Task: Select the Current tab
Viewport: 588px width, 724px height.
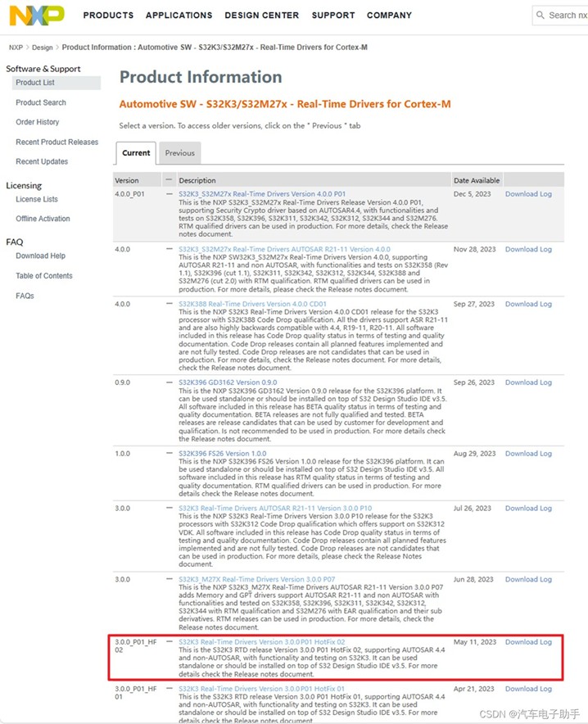Action: coord(136,152)
